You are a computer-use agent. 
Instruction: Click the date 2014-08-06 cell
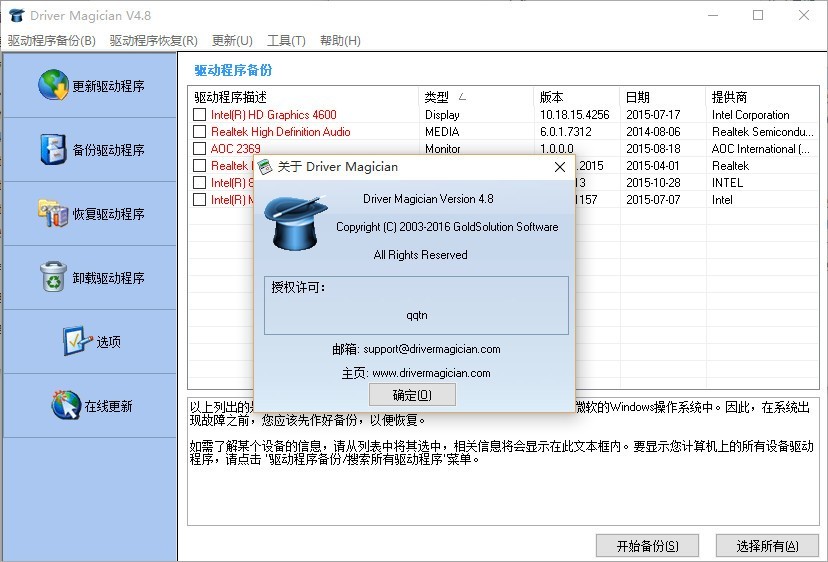(x=653, y=132)
